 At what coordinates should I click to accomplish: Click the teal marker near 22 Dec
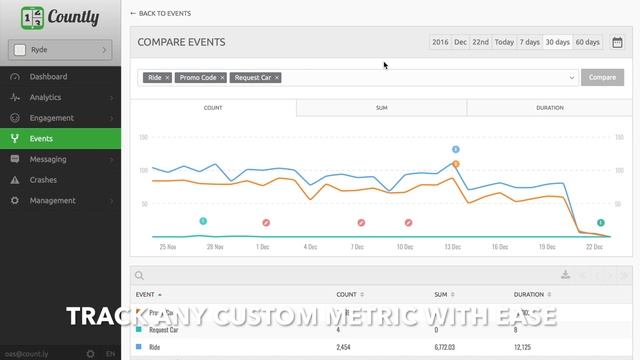point(601,222)
